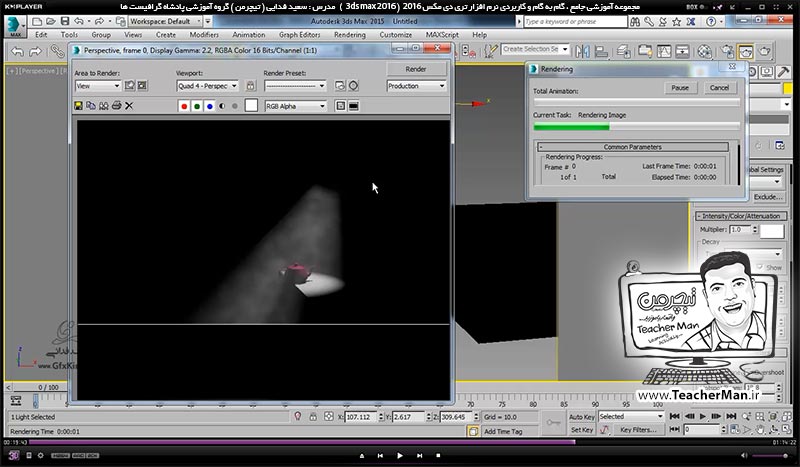Toggle the Monochrome display button

pyautogui.click(x=235, y=106)
